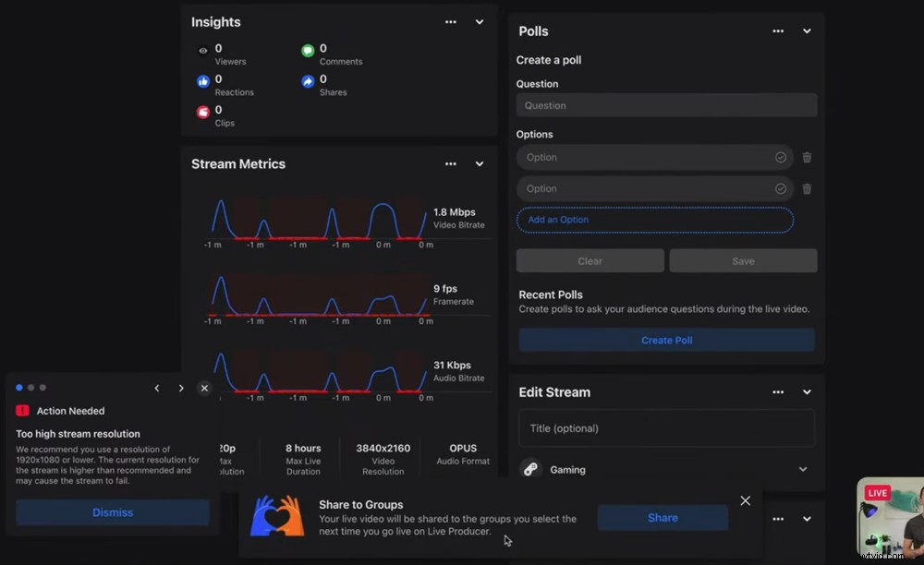
Task: Open the Insights panel three-dot menu
Action: (450, 22)
